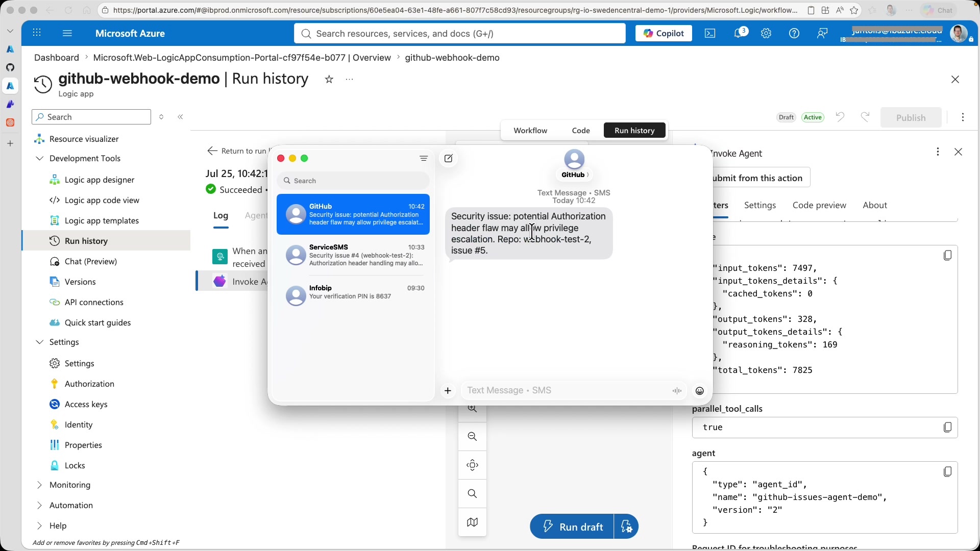Close the Invoke Agent panel

[959, 152]
